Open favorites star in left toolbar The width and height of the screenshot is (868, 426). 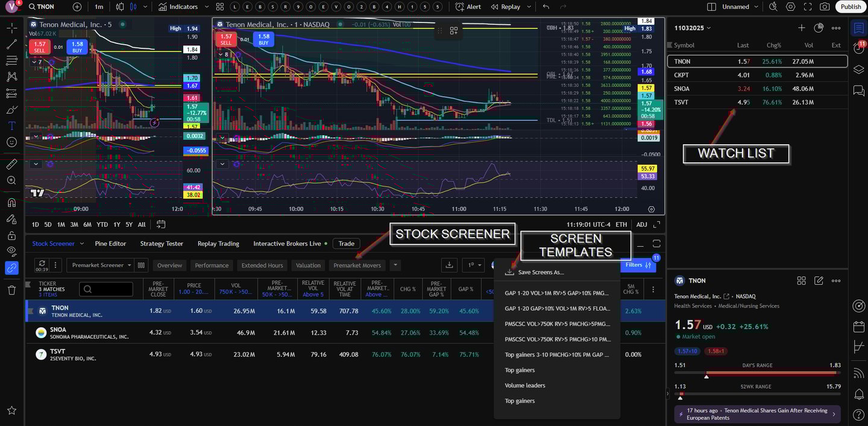pyautogui.click(x=11, y=410)
